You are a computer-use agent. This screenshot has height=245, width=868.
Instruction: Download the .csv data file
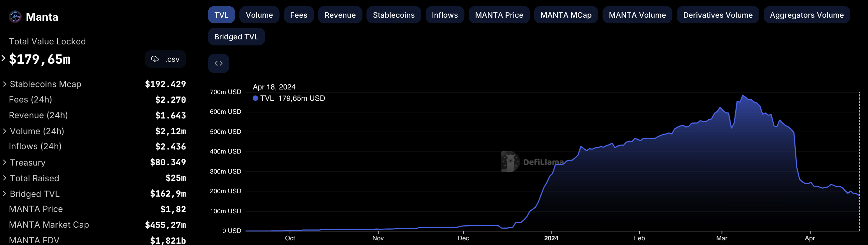click(x=166, y=59)
